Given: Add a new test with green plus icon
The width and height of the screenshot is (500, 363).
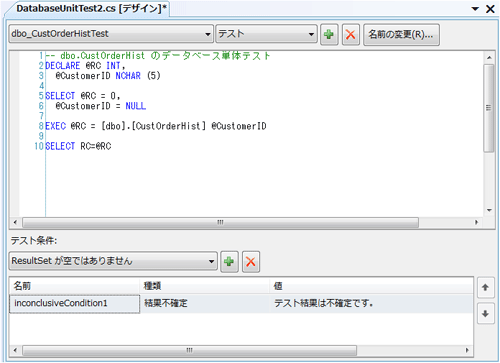Looking at the screenshot, I should click(329, 34).
